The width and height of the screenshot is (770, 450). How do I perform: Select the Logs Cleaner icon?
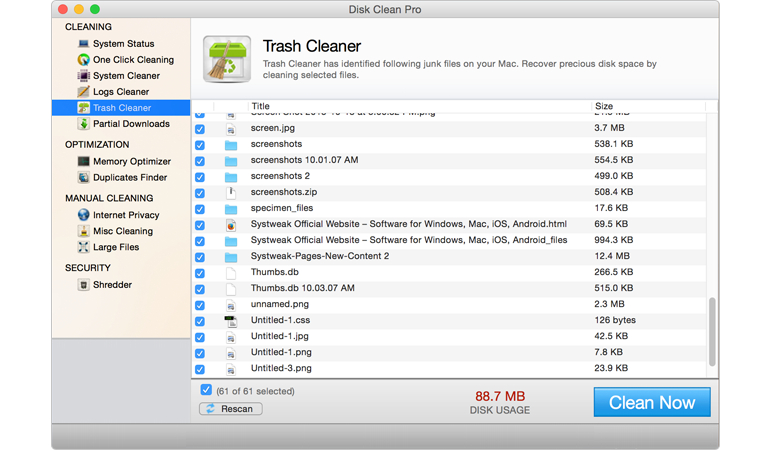[83, 92]
